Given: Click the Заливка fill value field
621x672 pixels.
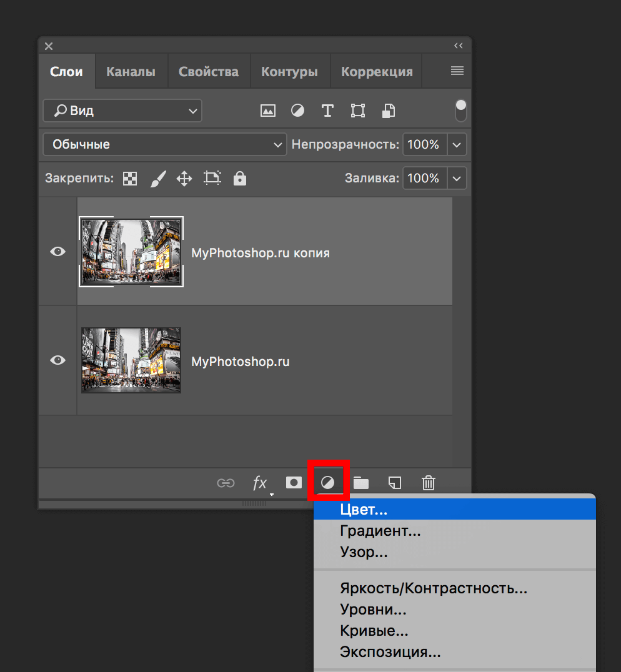Looking at the screenshot, I should point(424,178).
